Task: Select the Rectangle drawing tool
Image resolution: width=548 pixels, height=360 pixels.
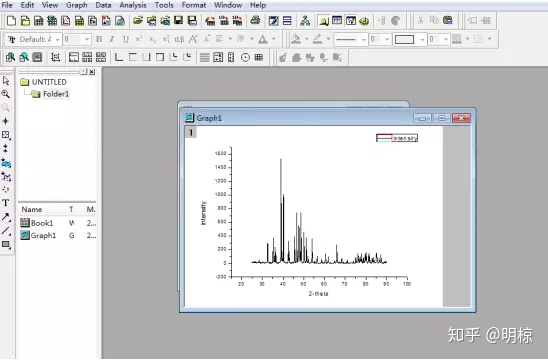Action: pos(6,244)
